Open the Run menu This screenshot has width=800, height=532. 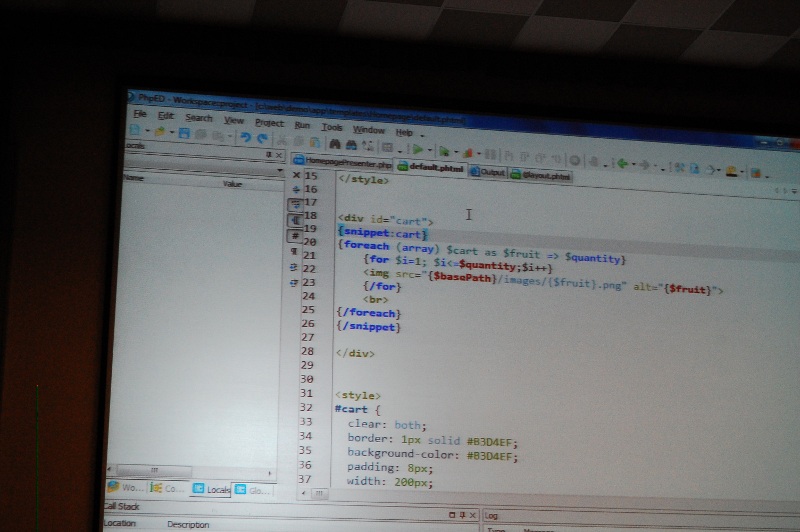coord(302,125)
